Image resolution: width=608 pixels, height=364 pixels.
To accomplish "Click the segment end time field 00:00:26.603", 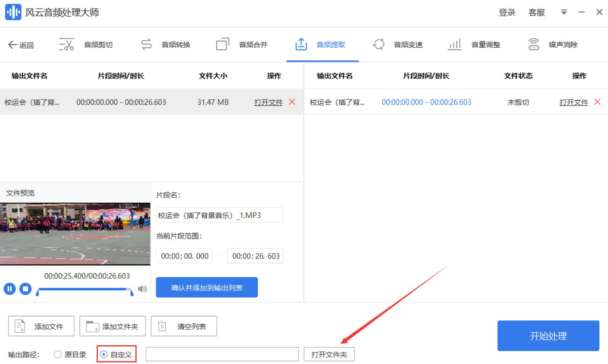I will tap(255, 256).
